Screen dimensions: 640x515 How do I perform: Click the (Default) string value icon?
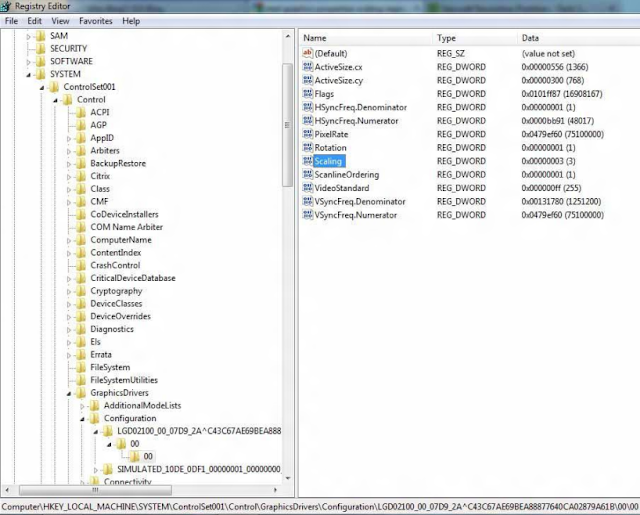[x=308, y=53]
